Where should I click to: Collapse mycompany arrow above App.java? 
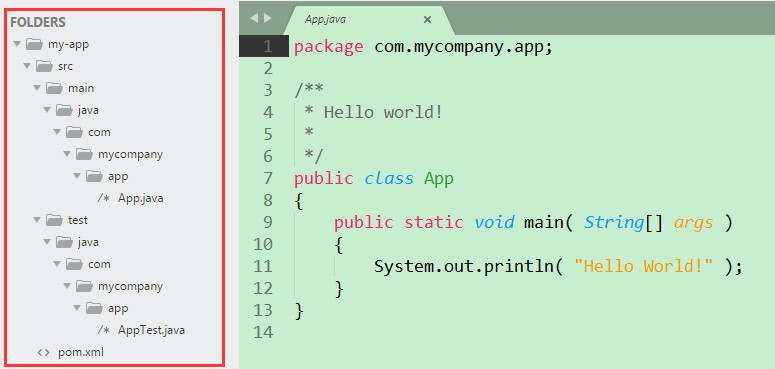[x=67, y=154]
